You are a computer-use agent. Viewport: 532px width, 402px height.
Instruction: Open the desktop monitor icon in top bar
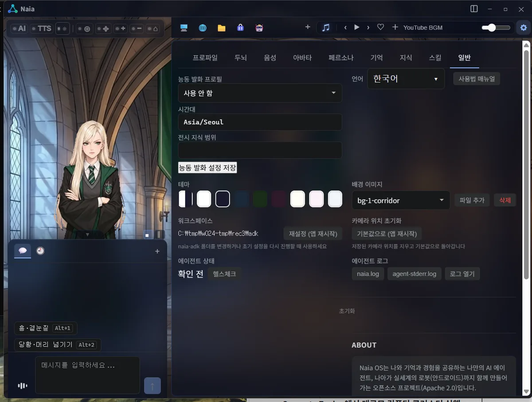tap(184, 27)
